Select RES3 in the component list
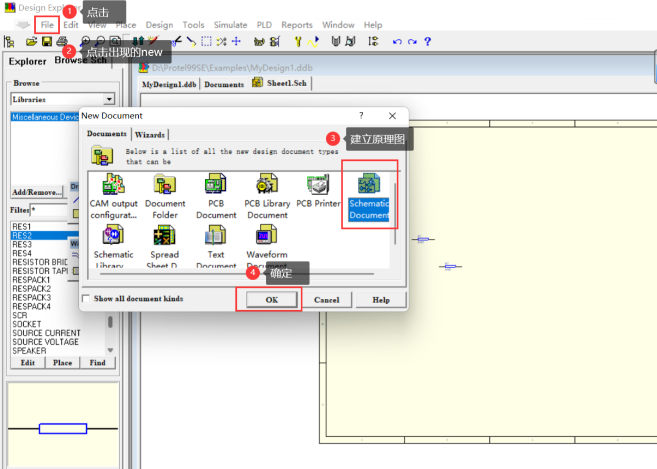The image size is (657, 469). (x=22, y=244)
